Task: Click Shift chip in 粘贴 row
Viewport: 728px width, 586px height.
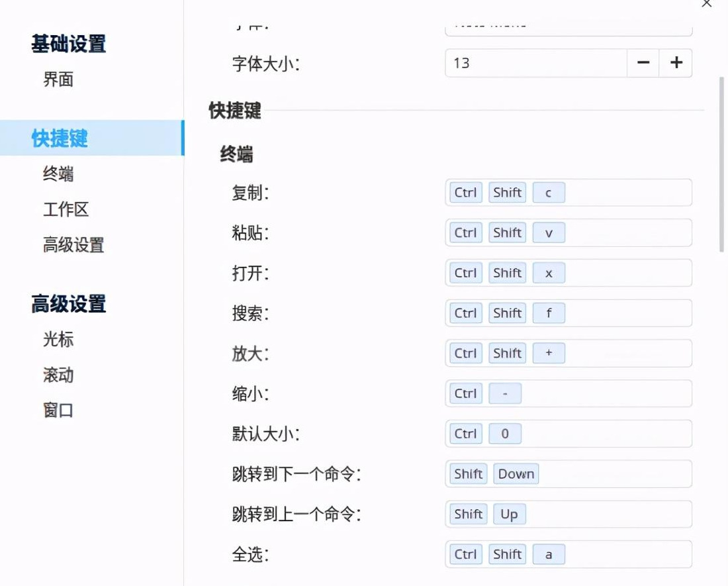Action: tap(507, 232)
